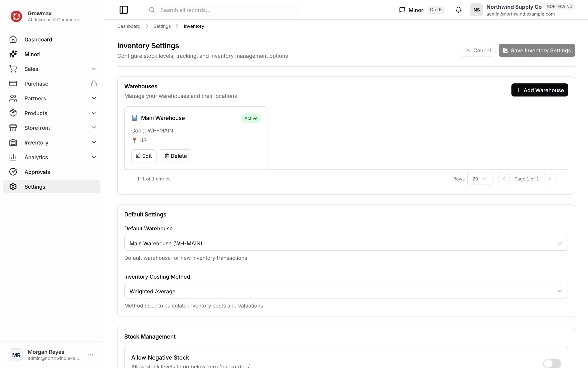Click the Approvals checkmark circle icon
Image resolution: width=588 pixels, height=368 pixels.
(x=13, y=172)
